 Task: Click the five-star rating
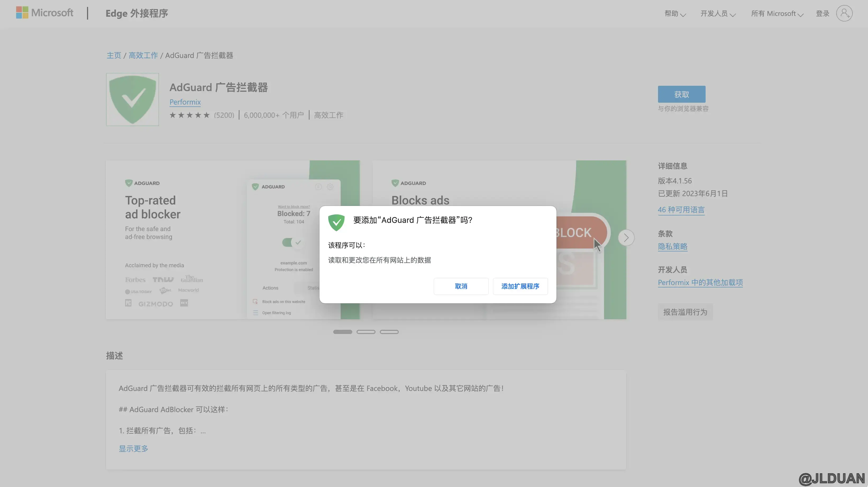click(190, 115)
